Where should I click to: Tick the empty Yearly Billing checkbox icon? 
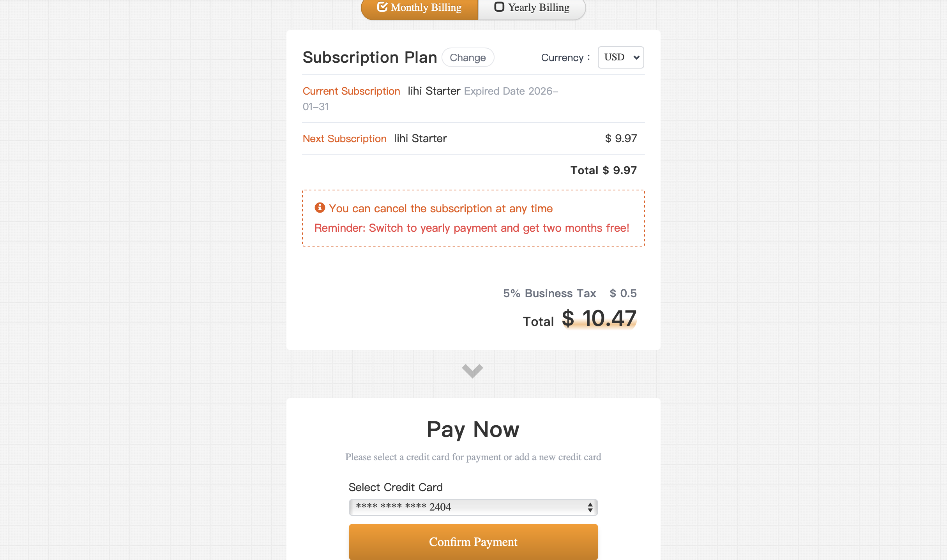click(499, 7)
